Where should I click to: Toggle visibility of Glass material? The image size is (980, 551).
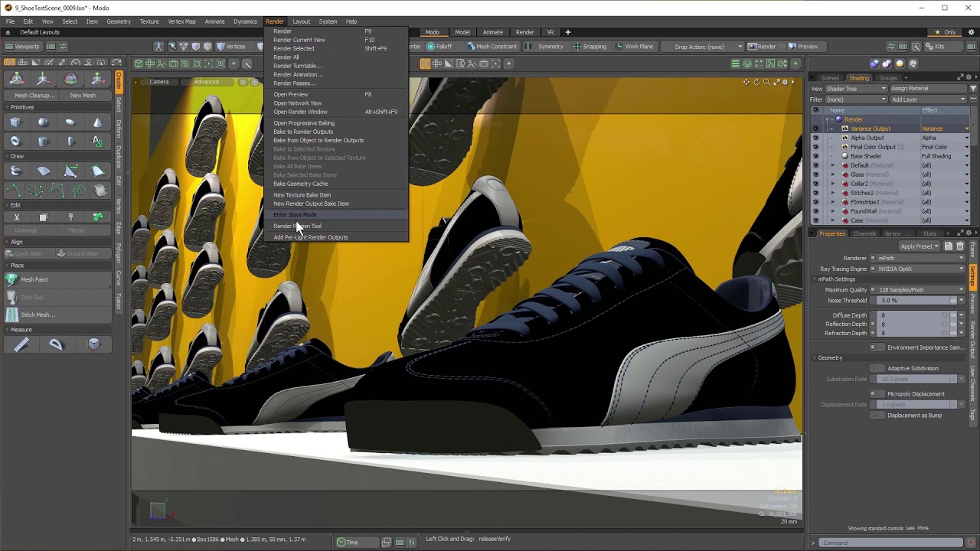coord(815,174)
